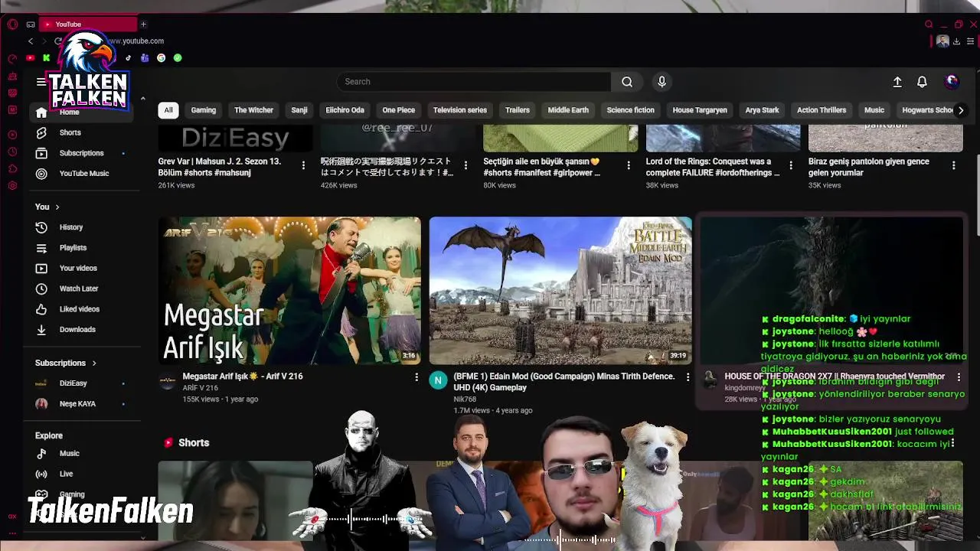980x551 pixels.
Task: Select the Trailers category chip
Action: coord(518,110)
